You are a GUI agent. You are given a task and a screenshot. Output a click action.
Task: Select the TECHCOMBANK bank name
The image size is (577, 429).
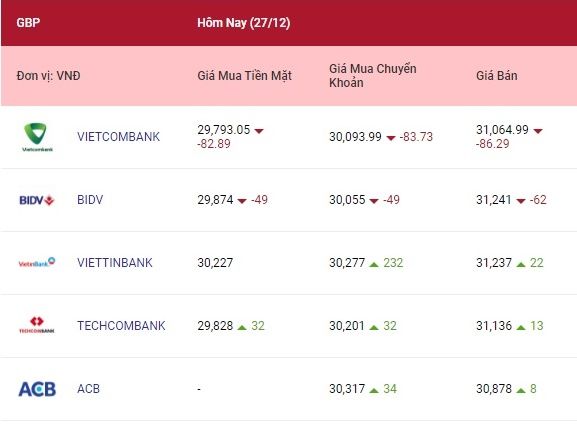point(121,326)
